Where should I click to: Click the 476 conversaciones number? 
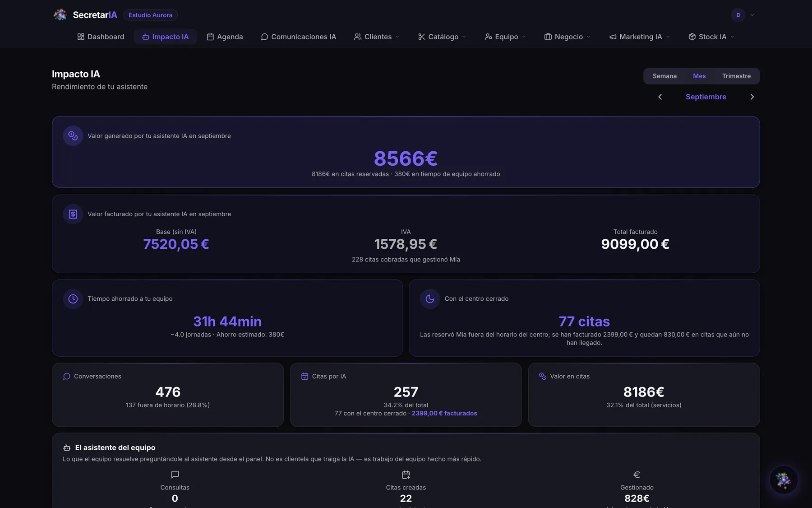(168, 392)
